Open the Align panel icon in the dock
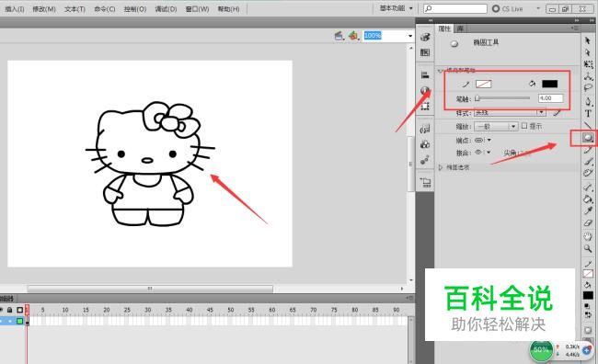This screenshot has height=364, width=598. [x=425, y=75]
